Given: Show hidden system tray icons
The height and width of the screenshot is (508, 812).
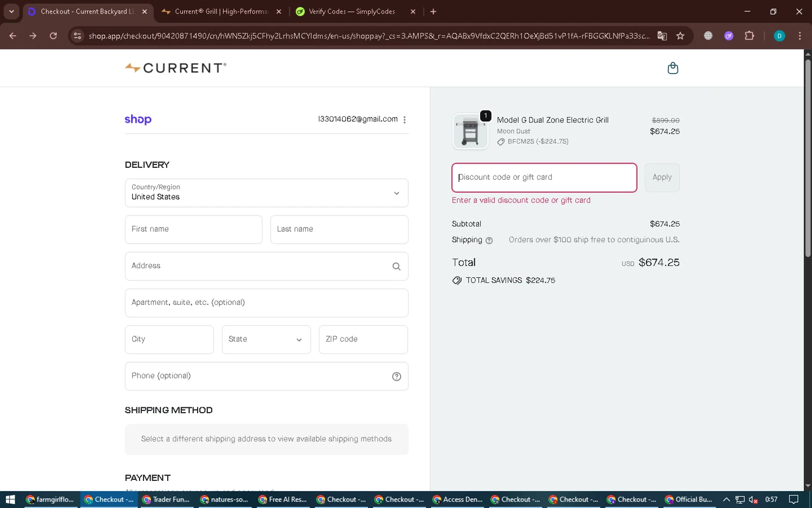Looking at the screenshot, I should 726,500.
